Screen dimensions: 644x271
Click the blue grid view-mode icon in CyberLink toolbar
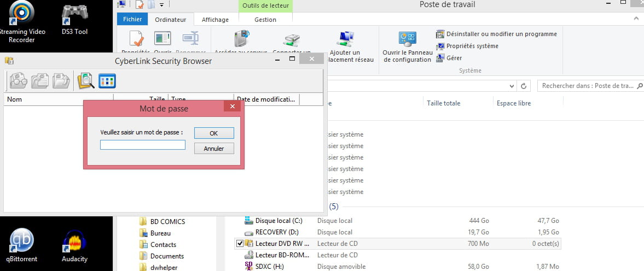tap(107, 81)
